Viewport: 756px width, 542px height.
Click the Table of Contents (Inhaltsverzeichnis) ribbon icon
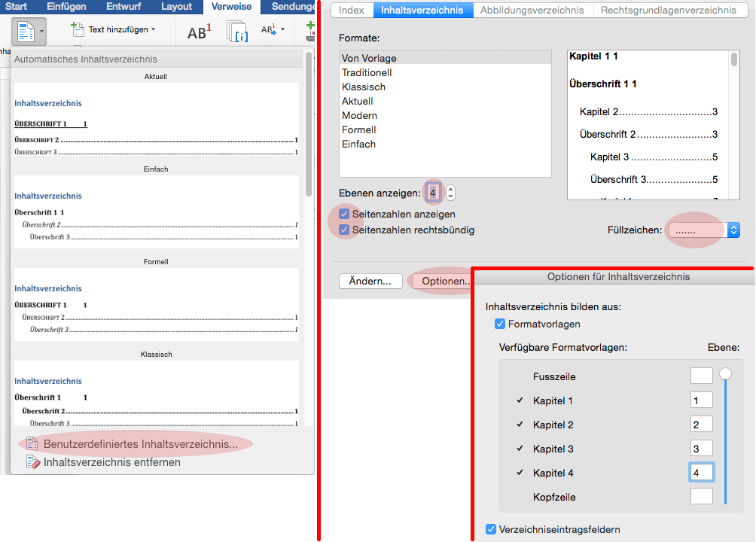pos(26,32)
